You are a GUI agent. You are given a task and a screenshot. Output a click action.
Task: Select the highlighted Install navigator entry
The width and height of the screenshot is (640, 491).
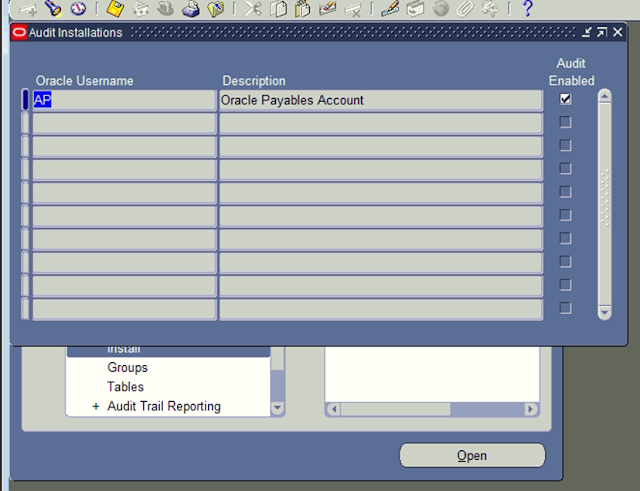pos(124,350)
